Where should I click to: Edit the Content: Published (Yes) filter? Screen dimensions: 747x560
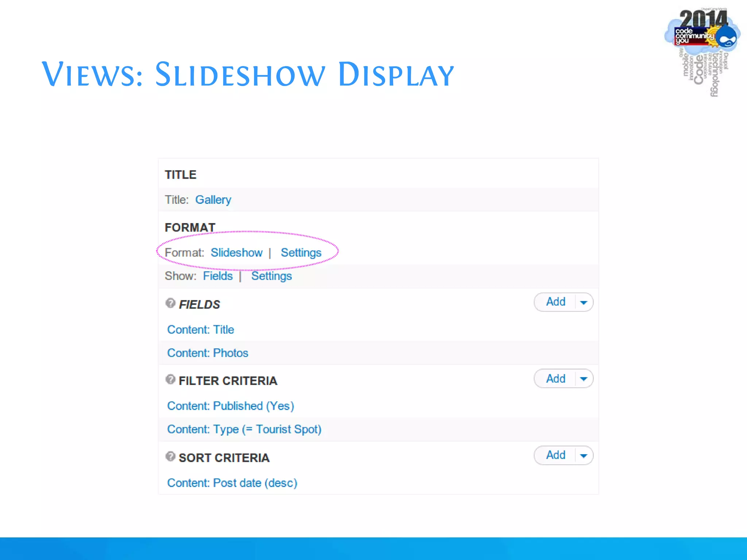[231, 406]
